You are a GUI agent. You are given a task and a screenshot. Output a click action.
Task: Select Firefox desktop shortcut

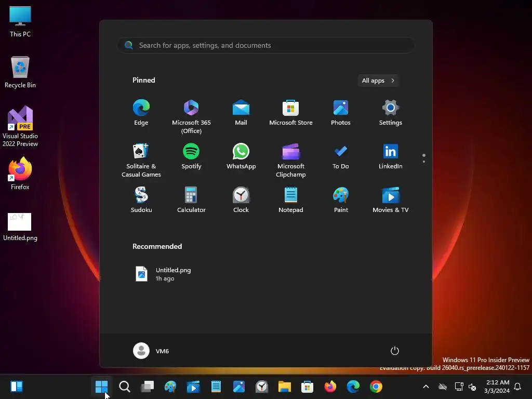[x=20, y=174]
